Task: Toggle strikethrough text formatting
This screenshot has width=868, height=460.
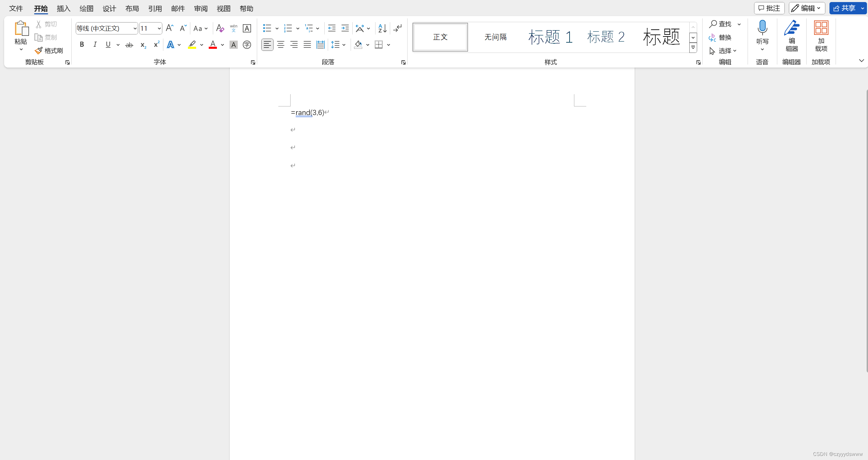Action: click(129, 45)
